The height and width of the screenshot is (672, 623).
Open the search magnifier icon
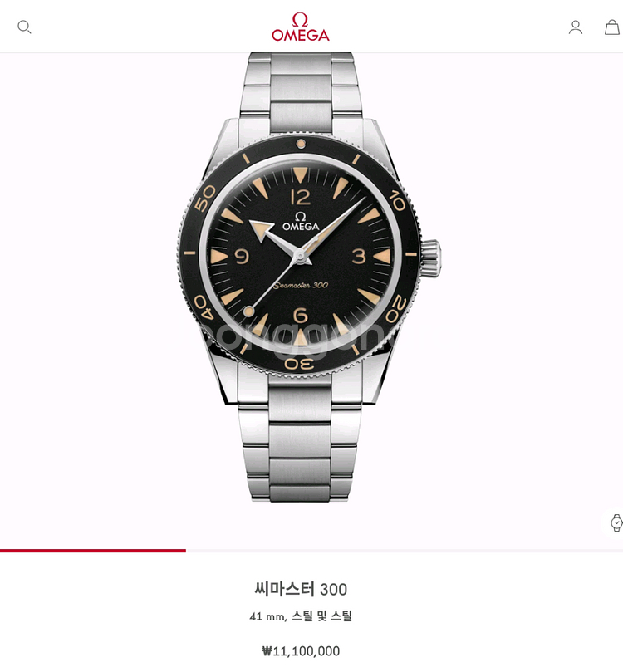(x=24, y=27)
